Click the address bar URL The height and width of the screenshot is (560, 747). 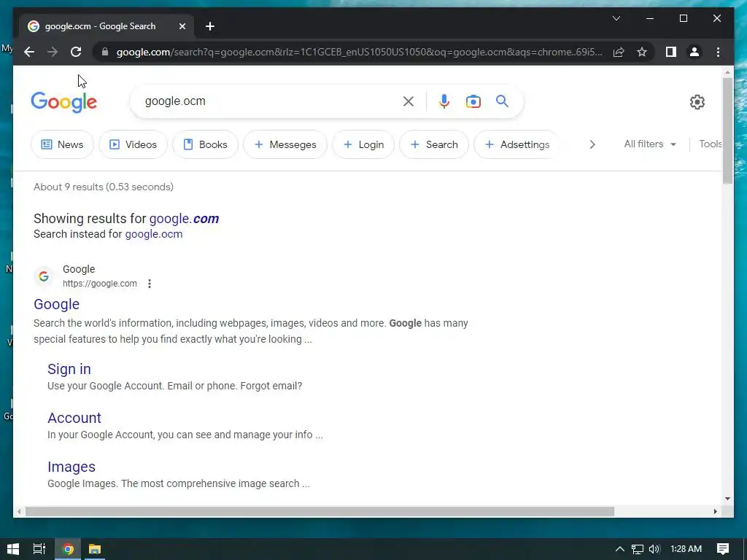point(359,52)
